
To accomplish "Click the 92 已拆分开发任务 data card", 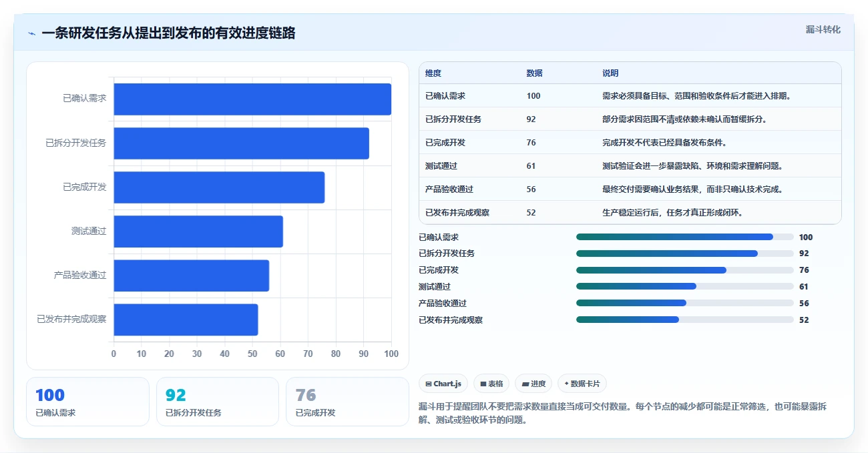I will pyautogui.click(x=218, y=402).
